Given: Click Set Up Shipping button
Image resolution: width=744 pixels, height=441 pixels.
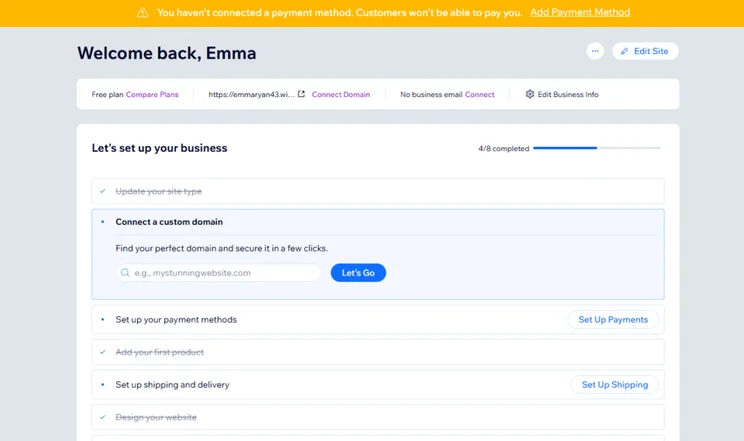Looking at the screenshot, I should pos(615,385).
